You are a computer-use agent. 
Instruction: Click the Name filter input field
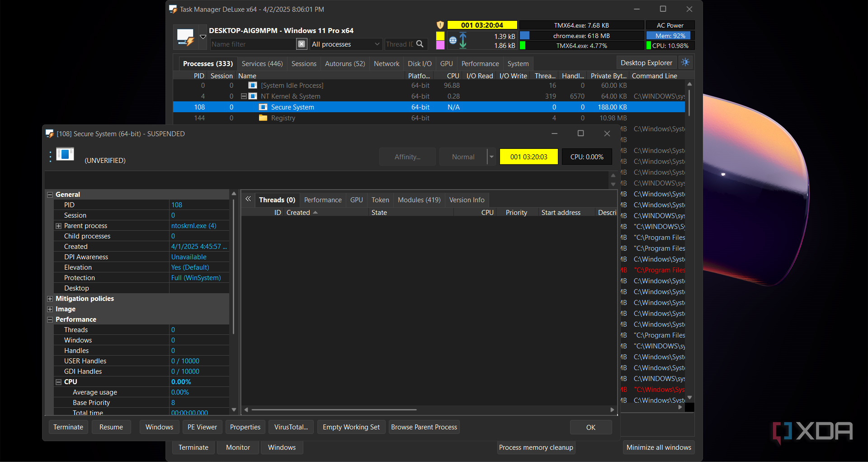252,44
